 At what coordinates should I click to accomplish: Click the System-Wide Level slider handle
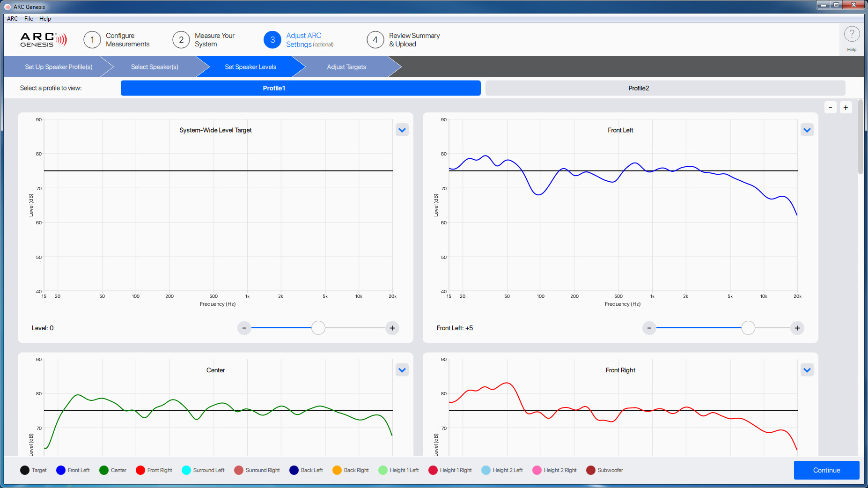click(318, 328)
